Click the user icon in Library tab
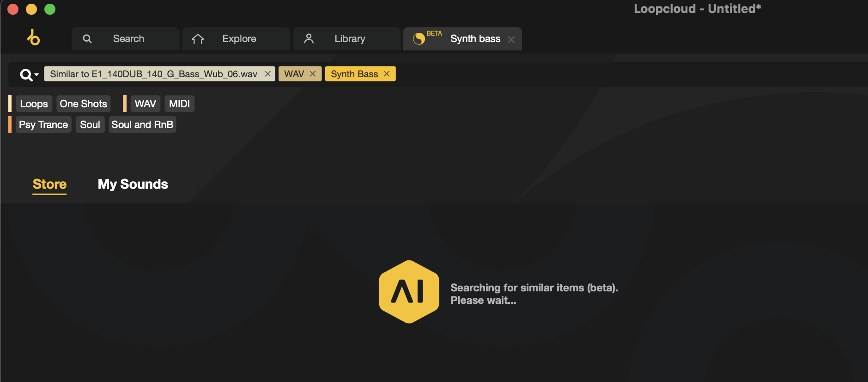 pyautogui.click(x=309, y=39)
